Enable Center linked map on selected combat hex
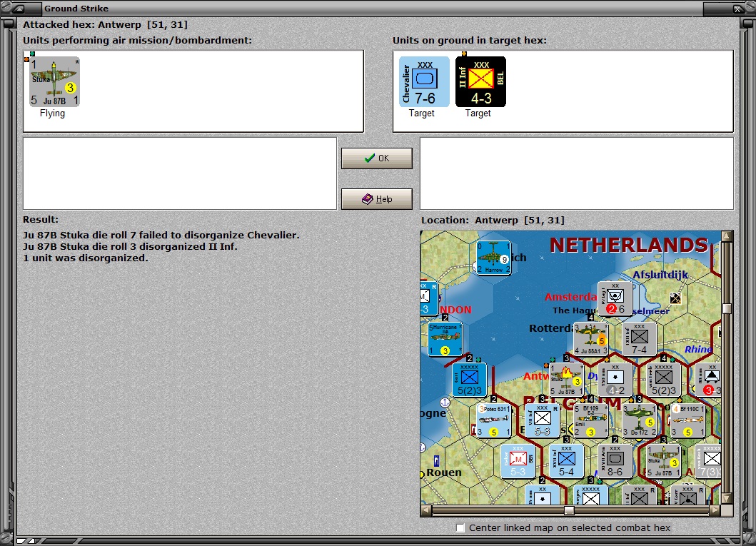The height and width of the screenshot is (546, 756). (460, 527)
